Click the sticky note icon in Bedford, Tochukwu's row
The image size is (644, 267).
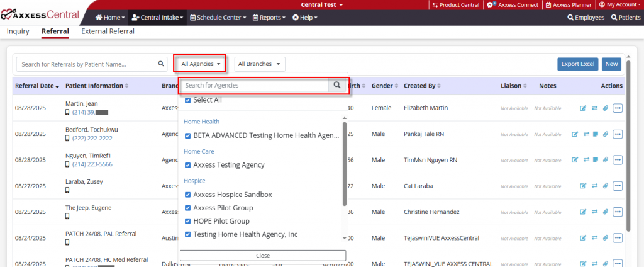click(596, 134)
